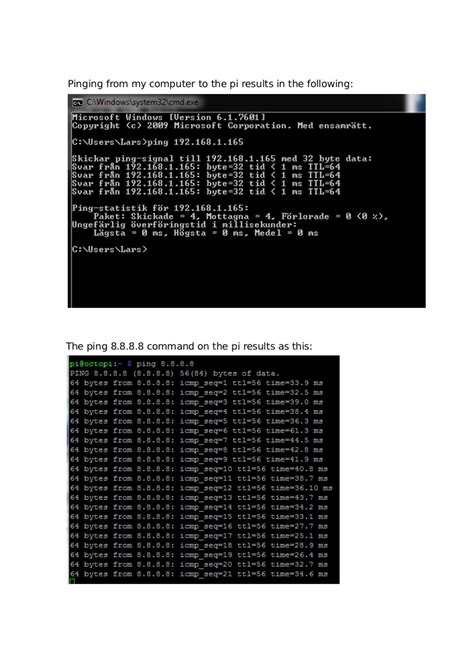The width and height of the screenshot is (474, 670).
Task: Click the Copyright 2009 Microsoft Corporation line
Action: tap(222, 126)
